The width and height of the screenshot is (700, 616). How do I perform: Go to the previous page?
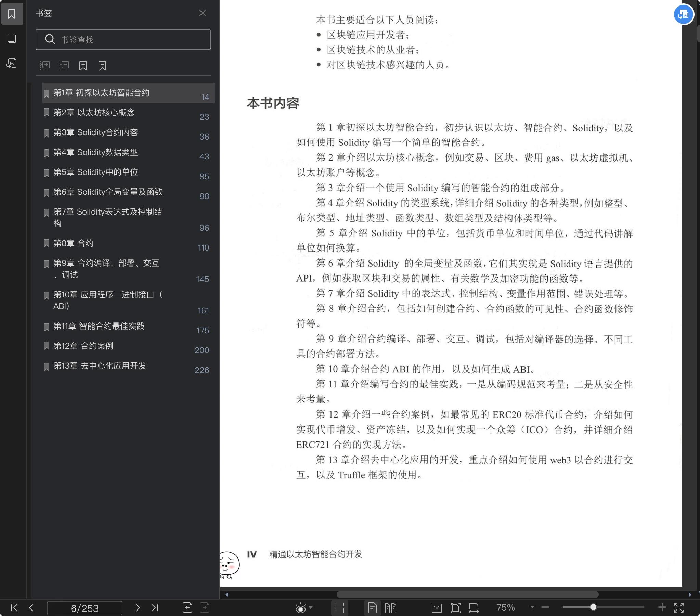point(31,608)
